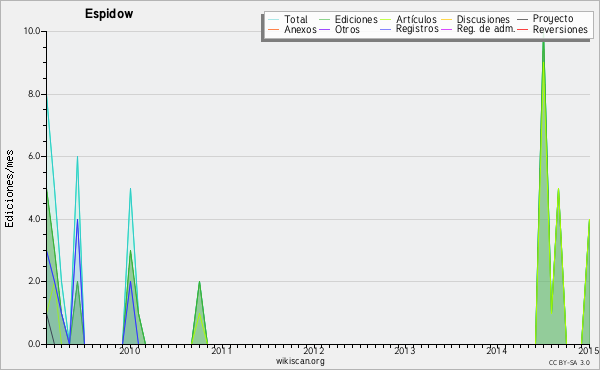Click the 'Proyecto' legend label
The height and width of the screenshot is (370, 600).
553,19
